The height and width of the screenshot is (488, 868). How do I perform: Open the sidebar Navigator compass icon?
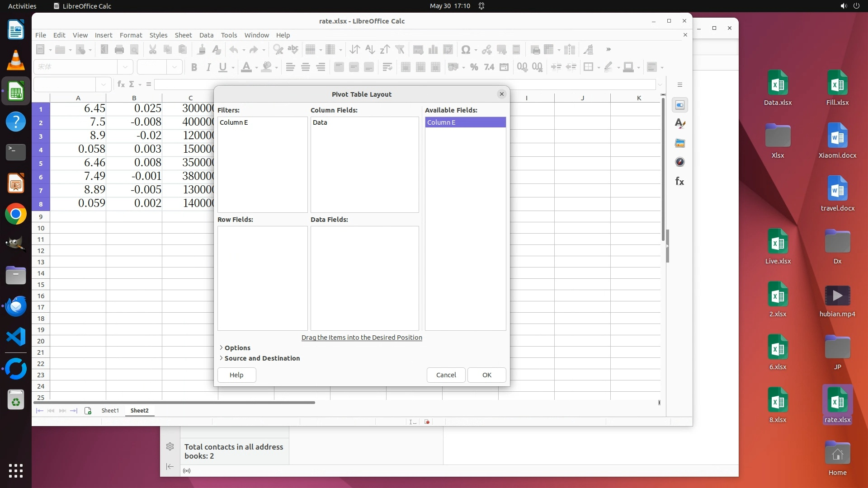(679, 162)
